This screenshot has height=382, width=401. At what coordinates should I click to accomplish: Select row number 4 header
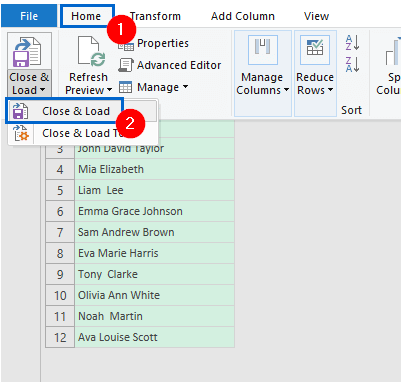[60, 169]
